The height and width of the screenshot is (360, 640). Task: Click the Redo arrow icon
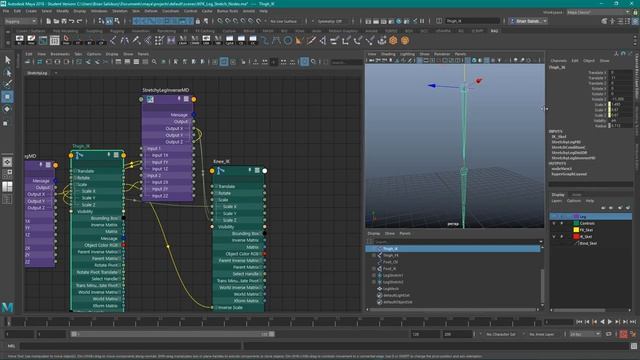(80, 21)
